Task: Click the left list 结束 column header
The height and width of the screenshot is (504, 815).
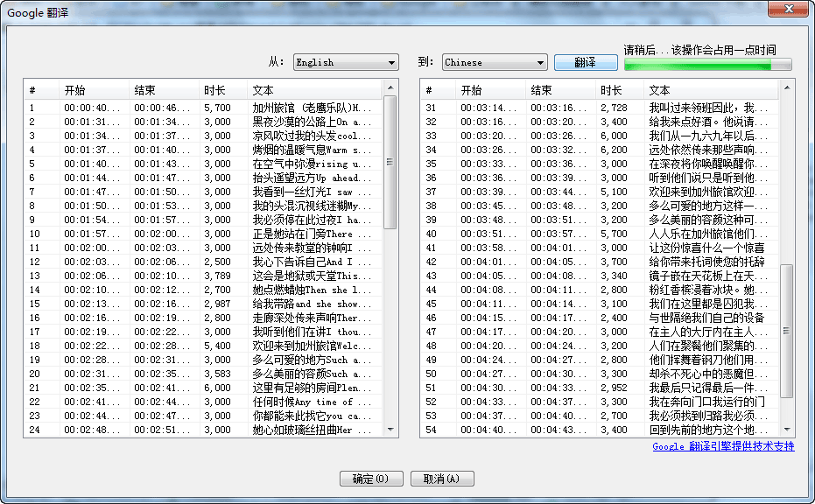Action: click(x=163, y=90)
